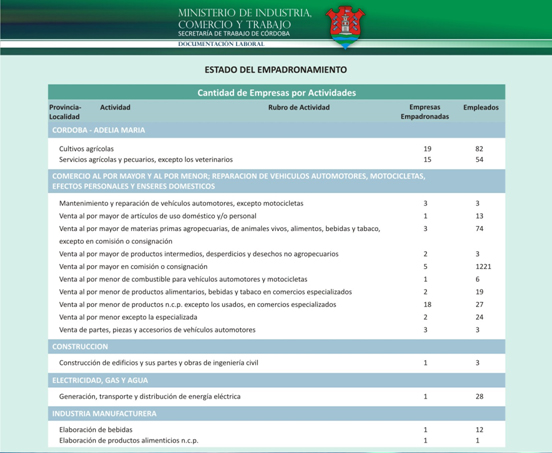Select the 'COMERCIO AL POR MAYOR Y AL POR MENOR' section header

click(x=276, y=181)
